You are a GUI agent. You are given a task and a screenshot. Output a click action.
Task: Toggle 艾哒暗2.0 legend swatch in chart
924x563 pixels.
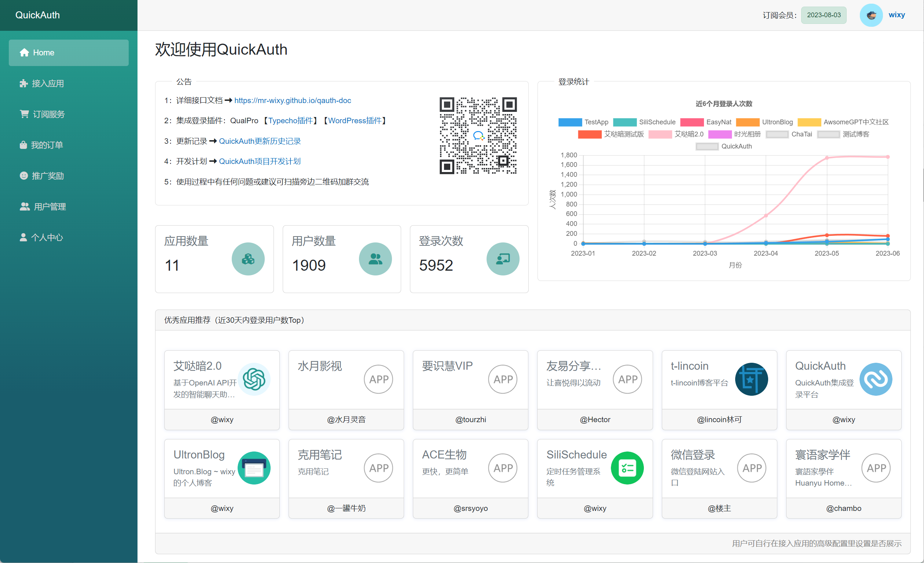pyautogui.click(x=660, y=134)
